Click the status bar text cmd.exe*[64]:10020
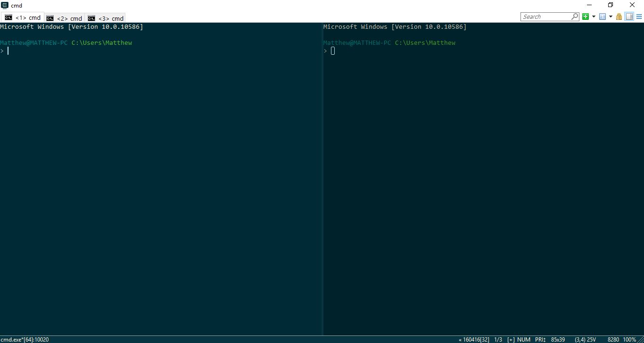Image resolution: width=644 pixels, height=343 pixels. click(25, 340)
